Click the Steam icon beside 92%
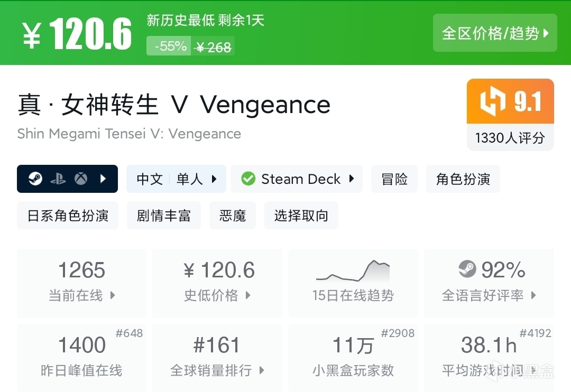The width and height of the screenshot is (571, 392). (x=467, y=270)
